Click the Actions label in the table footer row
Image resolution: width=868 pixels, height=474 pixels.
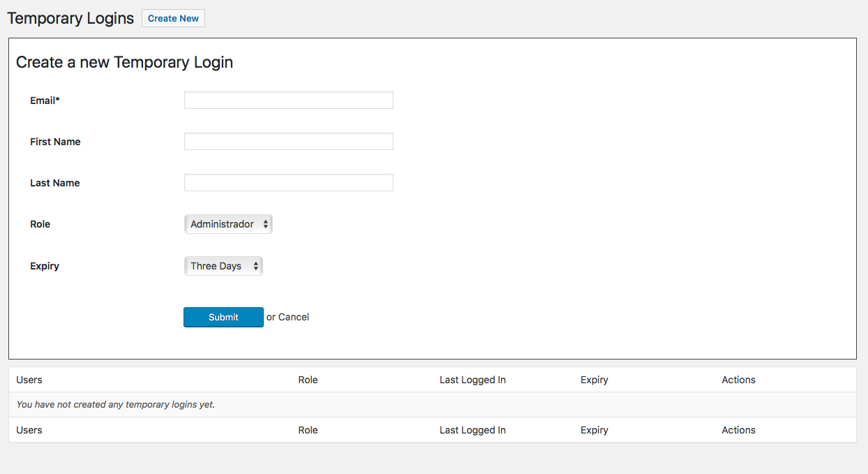(738, 430)
